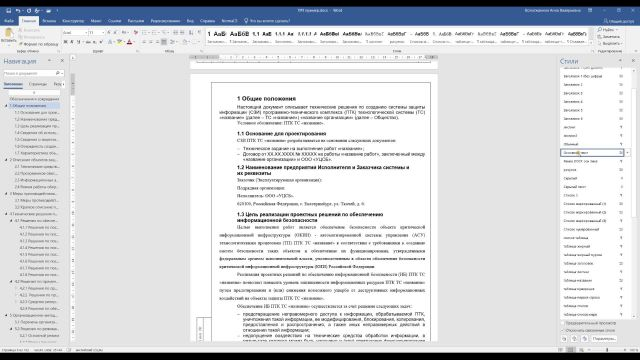This screenshot has width=640, height=360.
Task: Cut selection using Вырезать
Action: pos(29,30)
